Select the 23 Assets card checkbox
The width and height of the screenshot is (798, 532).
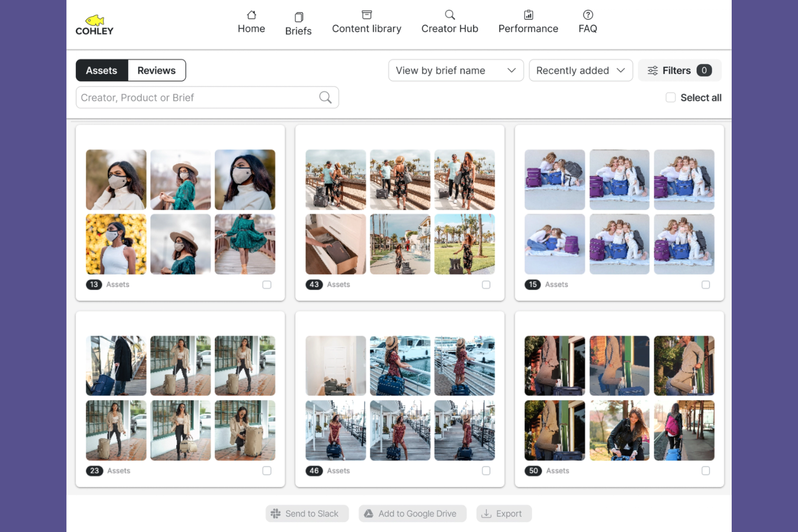267,471
